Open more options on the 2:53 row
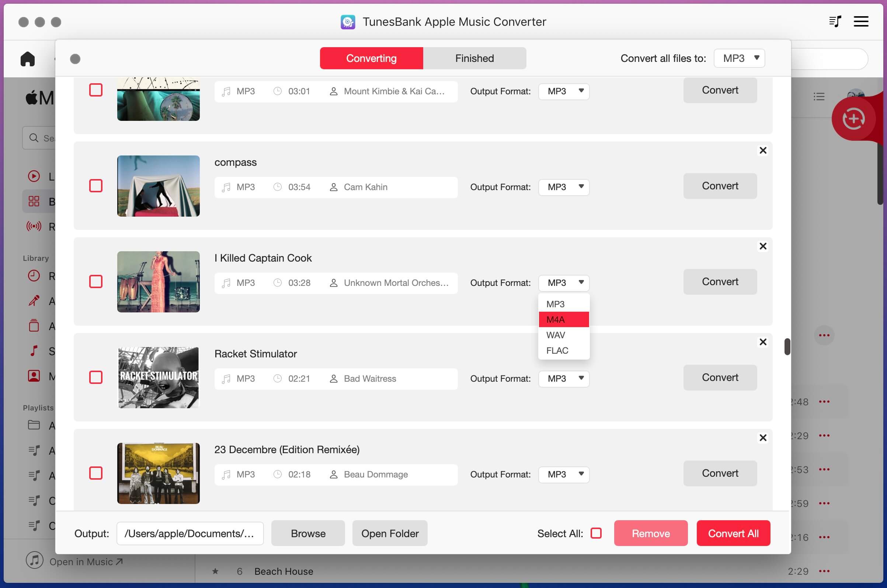 pyautogui.click(x=824, y=469)
